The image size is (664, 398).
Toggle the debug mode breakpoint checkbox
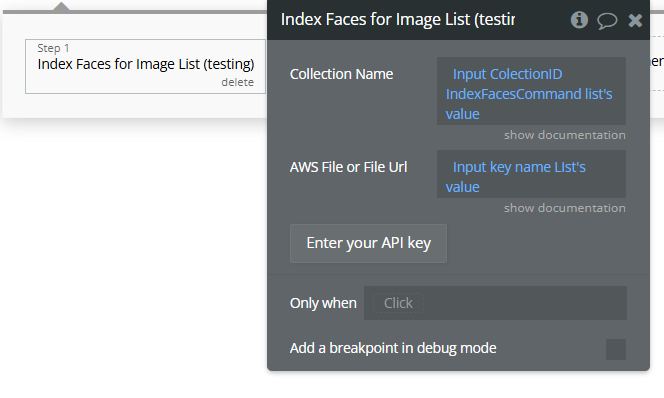pos(616,349)
